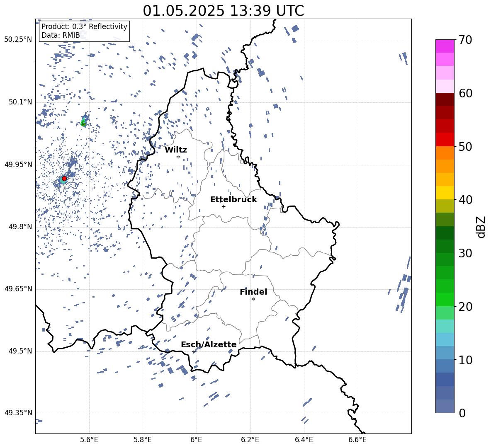
Task: Click the 50 tick on colorbar
Action: pos(465,146)
